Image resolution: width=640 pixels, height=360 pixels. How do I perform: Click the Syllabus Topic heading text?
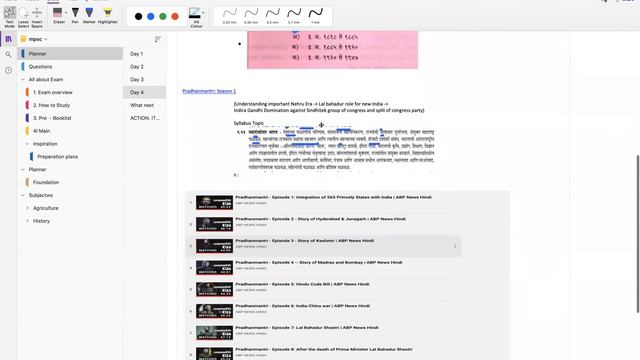pos(249,123)
